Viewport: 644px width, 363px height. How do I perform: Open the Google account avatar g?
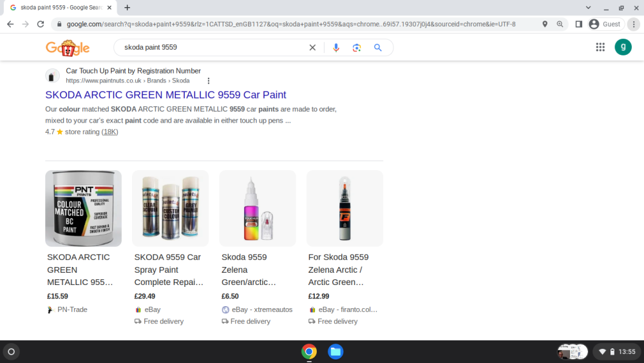click(623, 47)
